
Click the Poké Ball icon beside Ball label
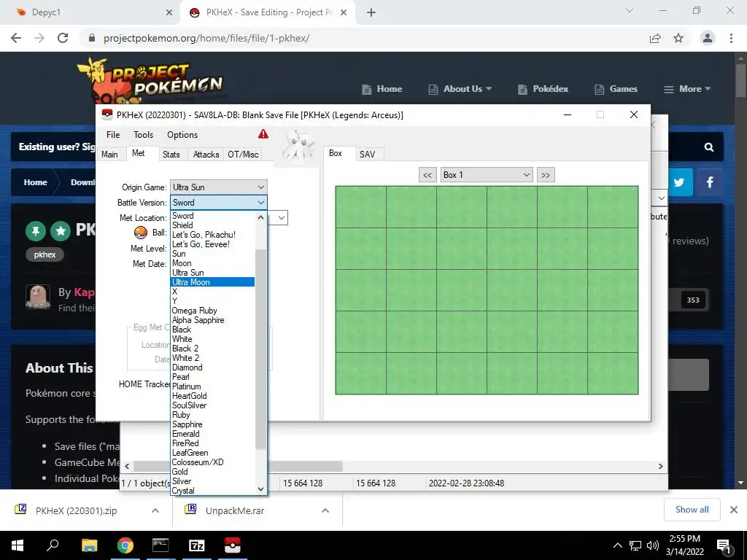141,233
